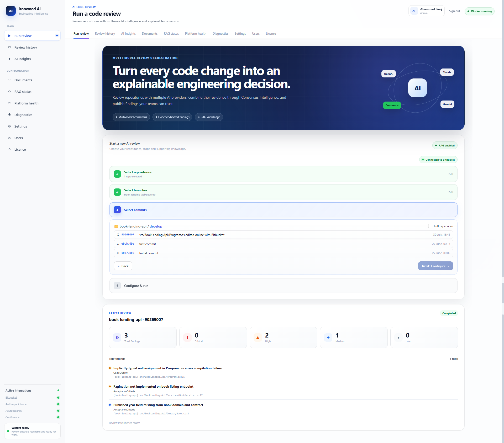Click the Run review play icon in sidebar
504x443 pixels.
click(9, 36)
